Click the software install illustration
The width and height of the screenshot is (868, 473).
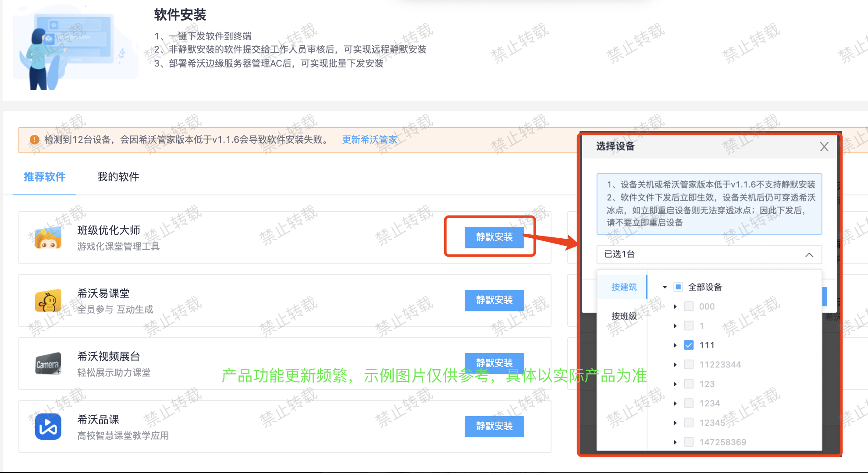(x=75, y=47)
